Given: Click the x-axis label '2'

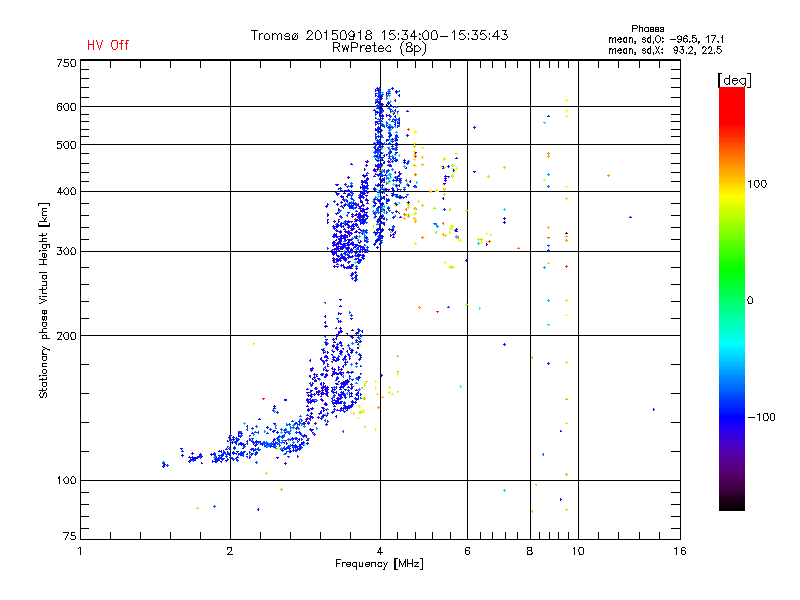Looking at the screenshot, I should pos(230,551).
